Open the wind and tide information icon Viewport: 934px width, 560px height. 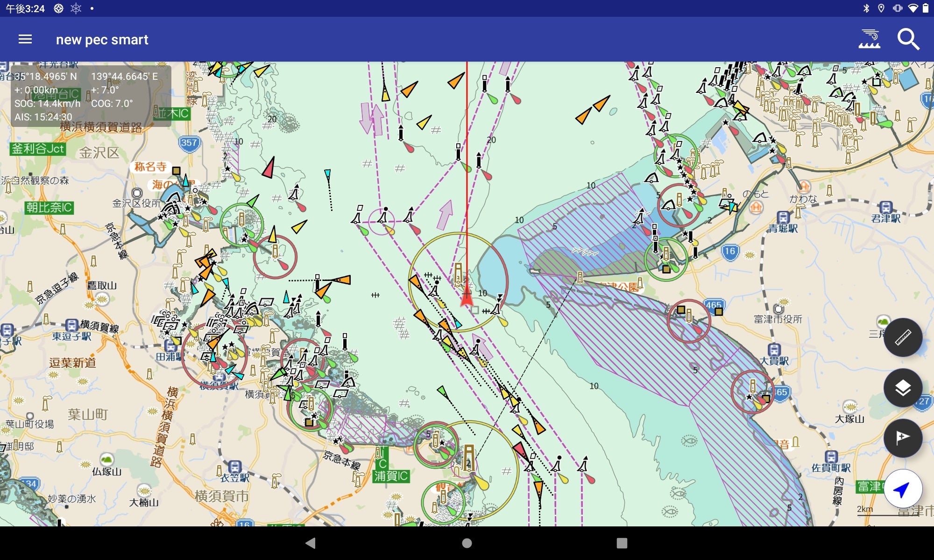(870, 40)
